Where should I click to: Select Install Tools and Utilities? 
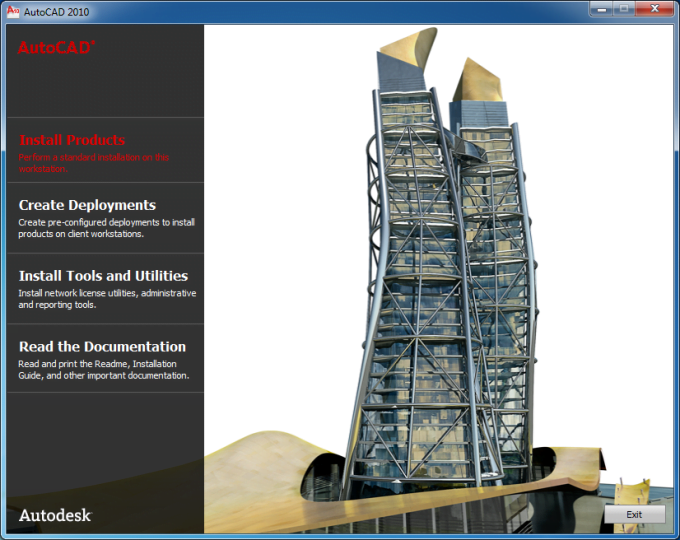click(103, 276)
